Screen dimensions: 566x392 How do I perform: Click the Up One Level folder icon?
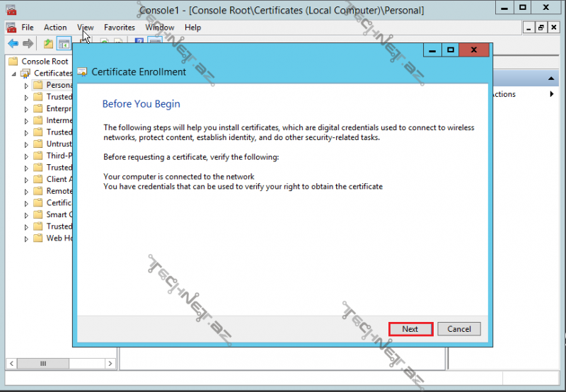[48, 44]
